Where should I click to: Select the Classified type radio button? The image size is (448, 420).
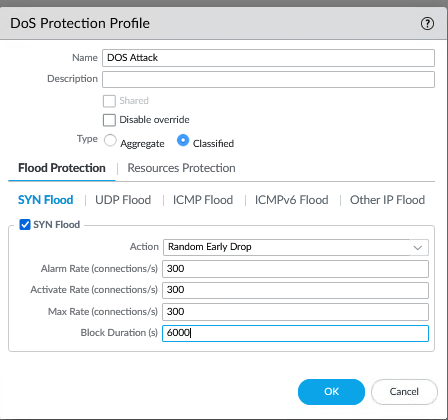point(183,140)
